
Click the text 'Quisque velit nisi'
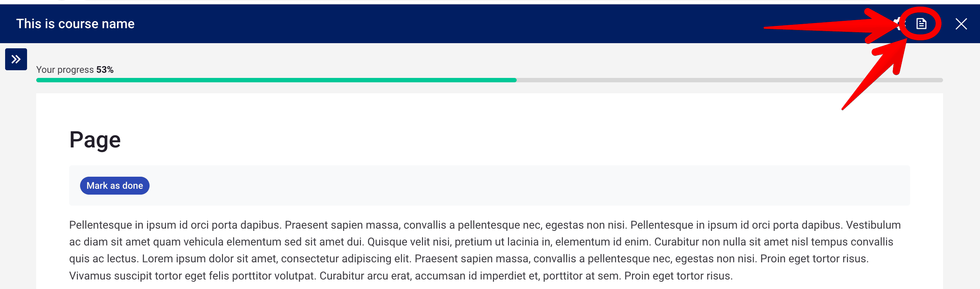[409, 242]
